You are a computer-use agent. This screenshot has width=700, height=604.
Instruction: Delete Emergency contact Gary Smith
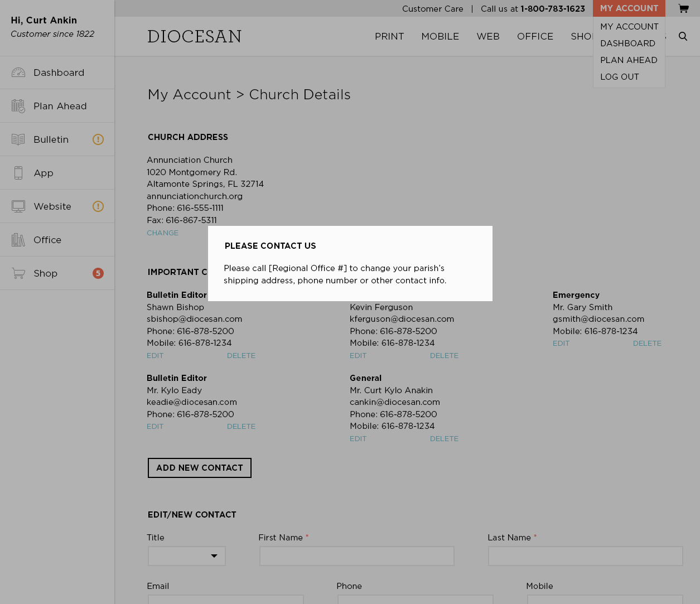pos(647,344)
